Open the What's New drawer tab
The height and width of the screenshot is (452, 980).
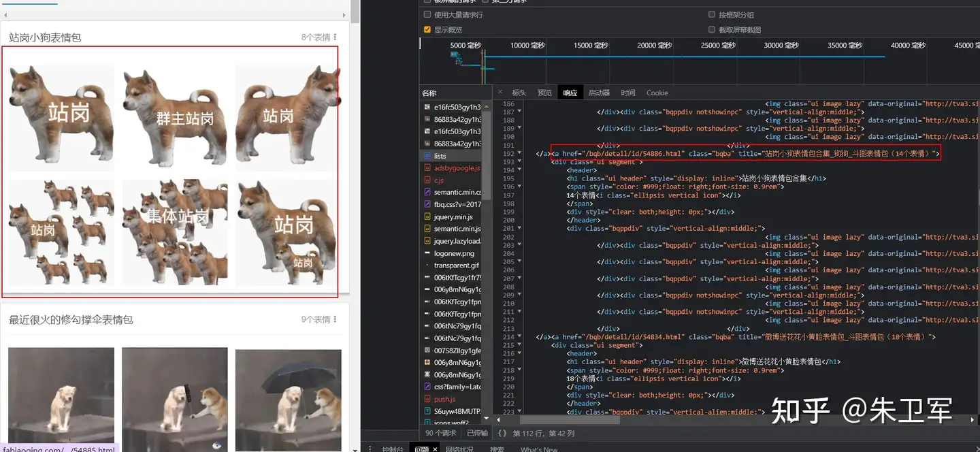[539, 449]
